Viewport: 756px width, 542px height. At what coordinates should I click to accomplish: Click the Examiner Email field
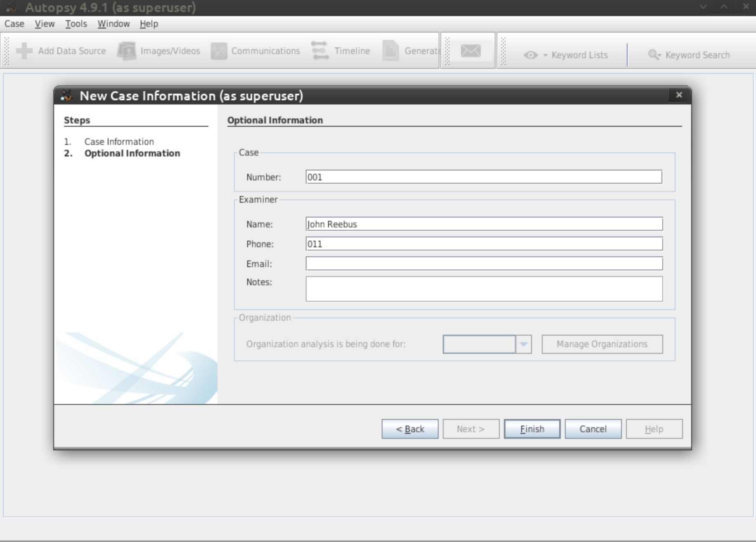(x=484, y=263)
